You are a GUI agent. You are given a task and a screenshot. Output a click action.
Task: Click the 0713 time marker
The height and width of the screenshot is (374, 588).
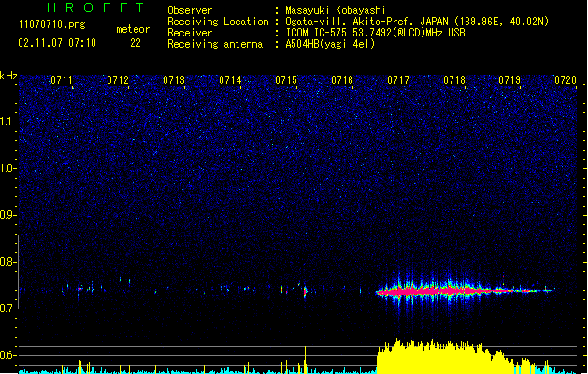(174, 80)
